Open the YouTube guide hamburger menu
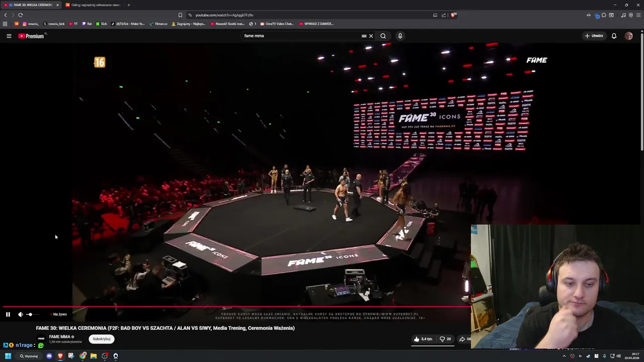The width and height of the screenshot is (644, 362). 9,36
